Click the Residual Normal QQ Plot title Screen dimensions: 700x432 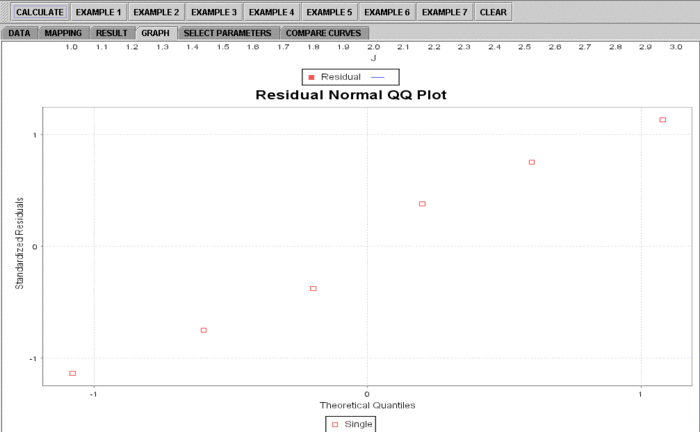tap(350, 96)
